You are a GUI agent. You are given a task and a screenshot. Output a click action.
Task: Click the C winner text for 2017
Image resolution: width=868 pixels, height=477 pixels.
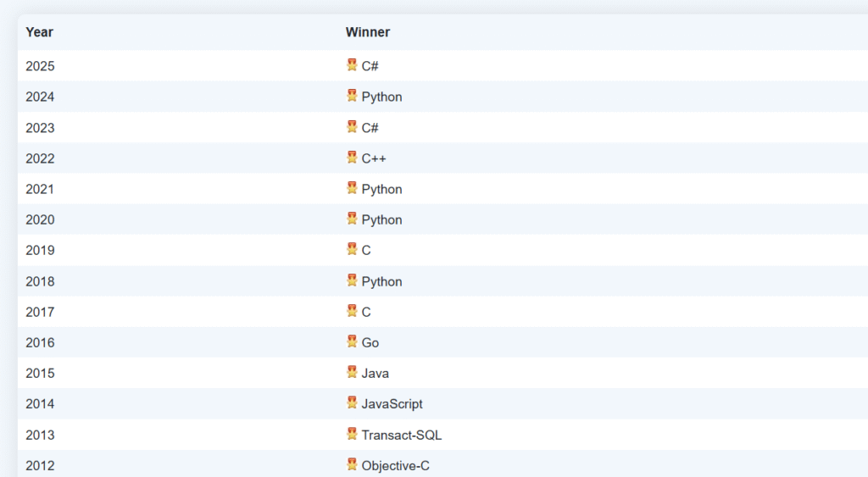click(x=366, y=312)
